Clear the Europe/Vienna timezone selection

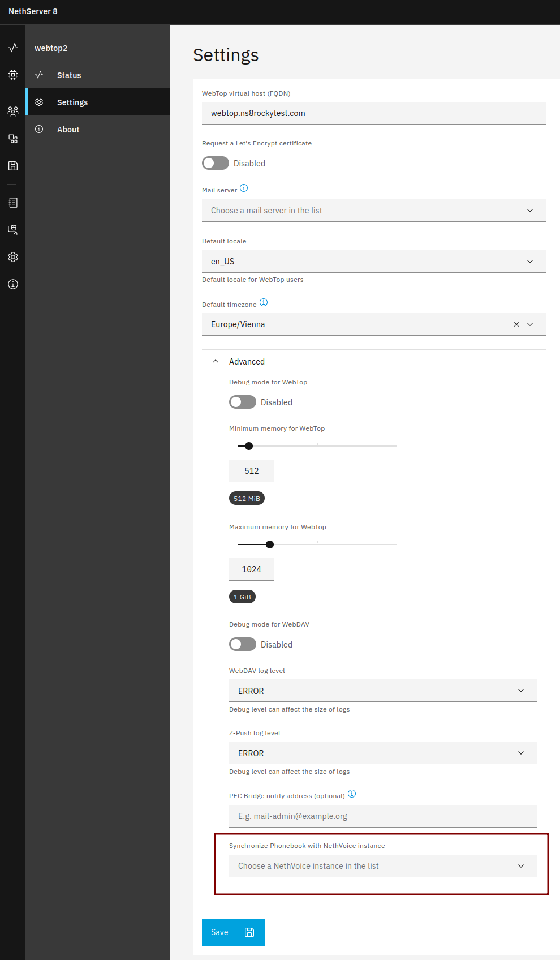click(516, 324)
